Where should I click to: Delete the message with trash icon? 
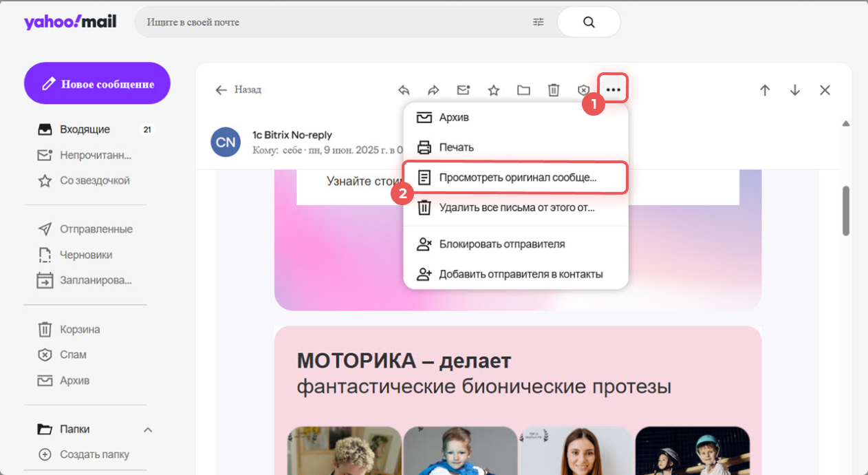(x=553, y=90)
